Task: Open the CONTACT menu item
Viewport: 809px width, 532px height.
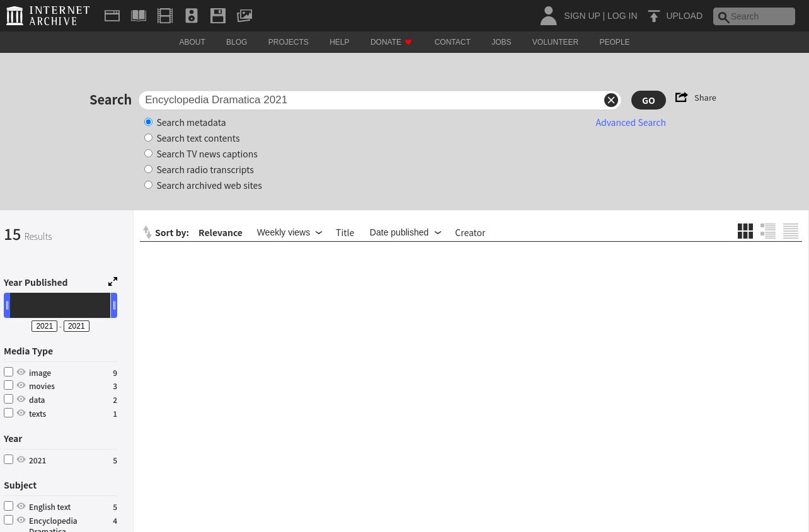Action: [452, 42]
